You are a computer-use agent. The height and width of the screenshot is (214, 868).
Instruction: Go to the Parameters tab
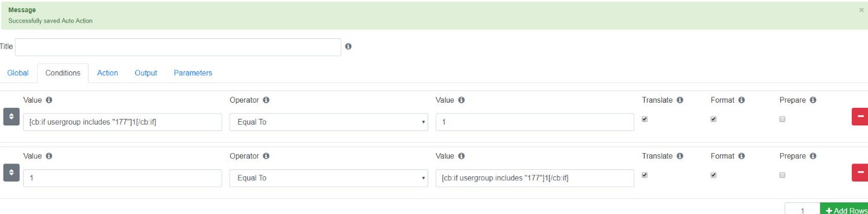point(193,73)
